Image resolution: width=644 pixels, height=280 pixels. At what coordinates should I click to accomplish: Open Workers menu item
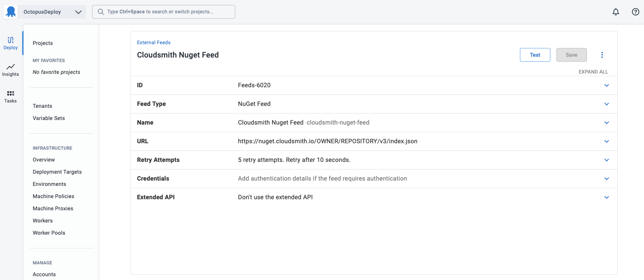point(43,221)
